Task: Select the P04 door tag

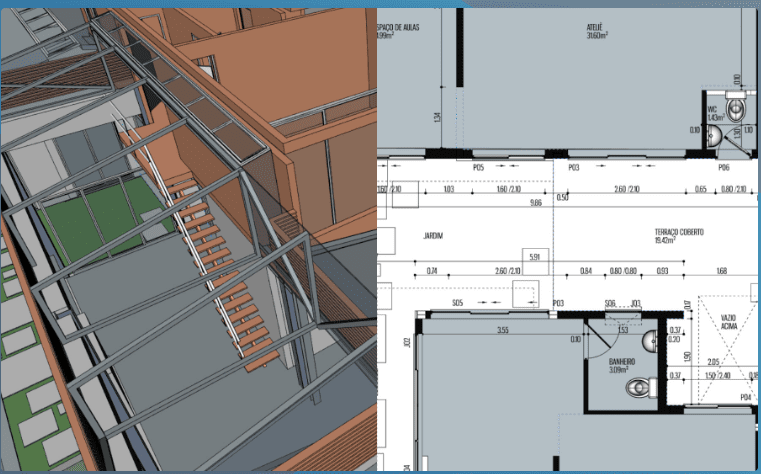Action: [745, 397]
